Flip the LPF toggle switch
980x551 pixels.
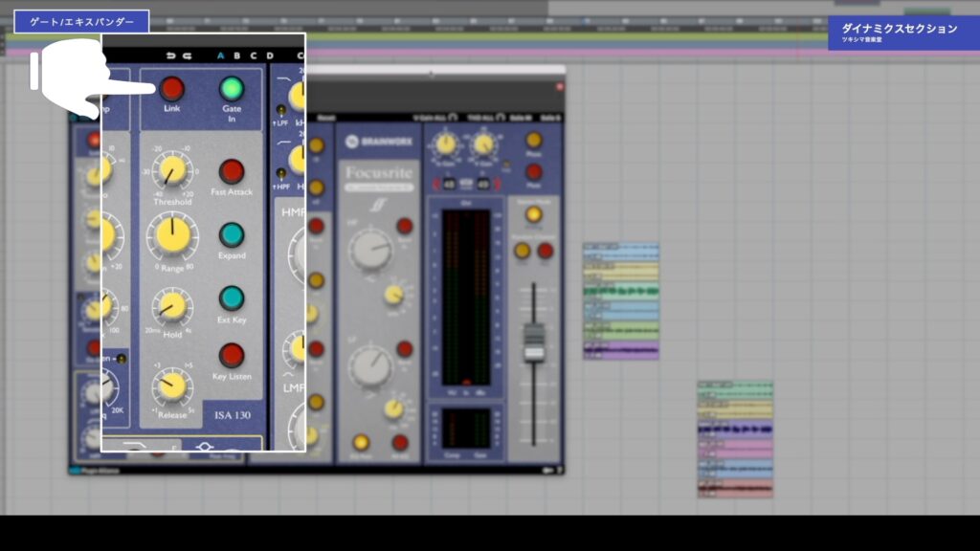281,111
